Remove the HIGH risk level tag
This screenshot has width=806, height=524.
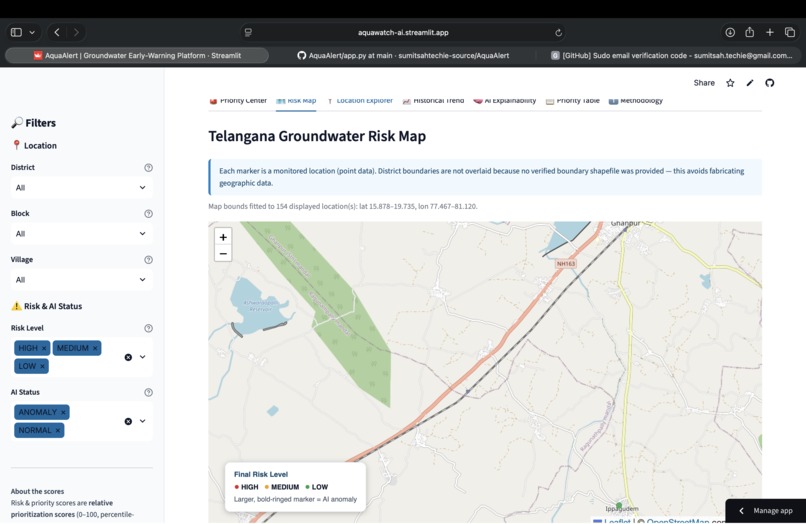coord(44,348)
